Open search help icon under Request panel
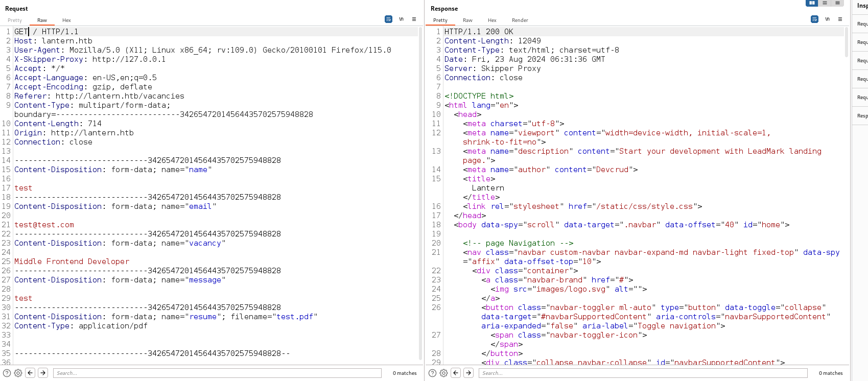 click(x=7, y=373)
